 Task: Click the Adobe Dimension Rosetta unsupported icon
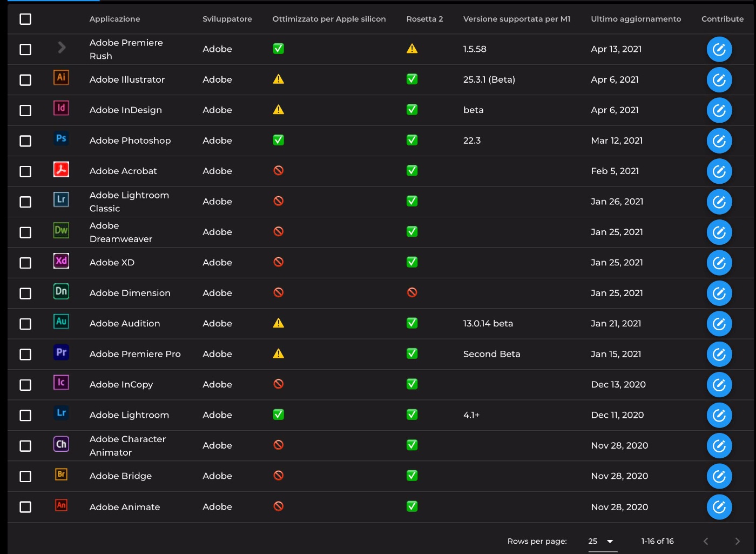pos(412,292)
